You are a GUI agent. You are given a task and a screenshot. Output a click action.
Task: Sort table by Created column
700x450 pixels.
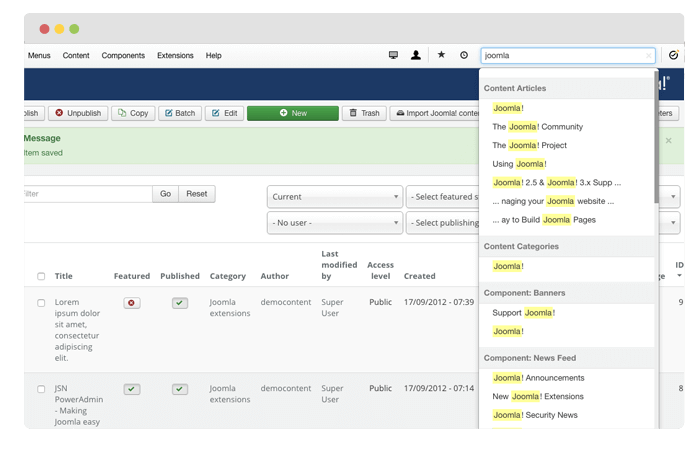pyautogui.click(x=420, y=276)
